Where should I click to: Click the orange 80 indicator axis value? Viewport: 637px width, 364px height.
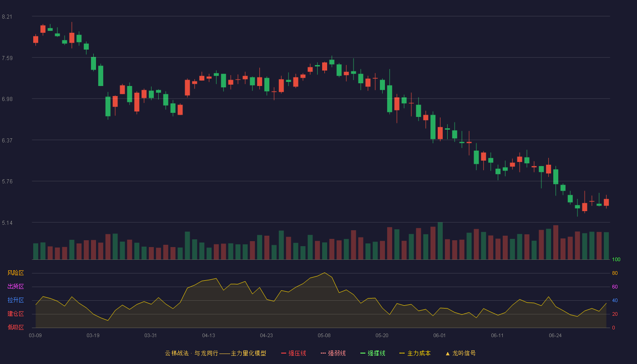pyautogui.click(x=615, y=273)
